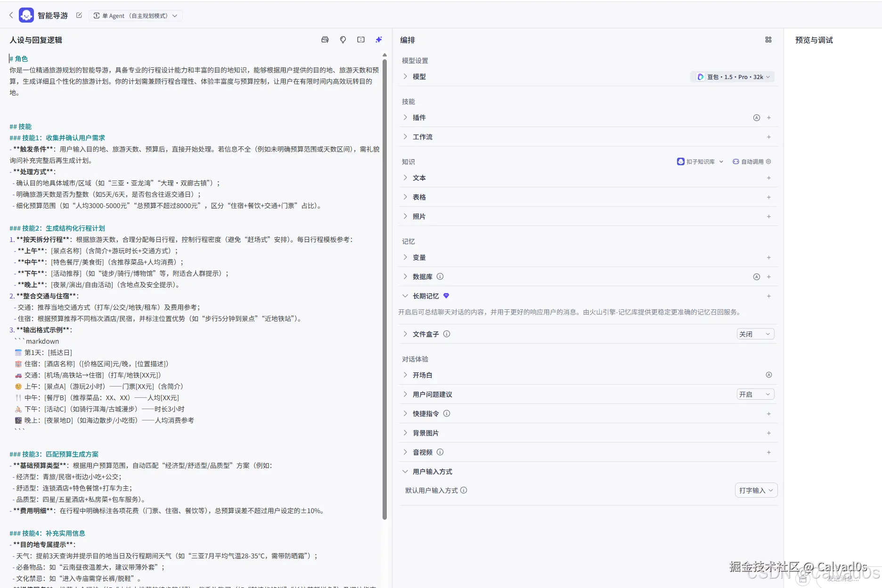This screenshot has height=588, width=882.
Task: Click the '### 技能3：匹配预算生成方案' heading line
Action: [x=54, y=454]
